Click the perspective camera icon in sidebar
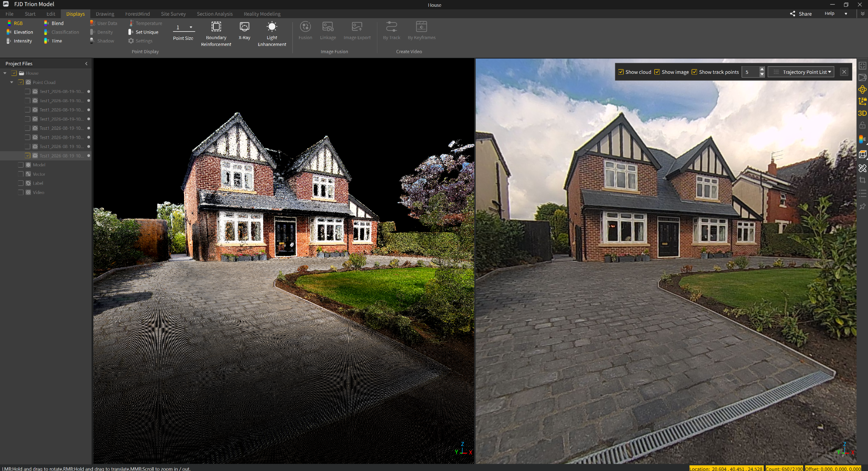The image size is (868, 471). tap(862, 78)
